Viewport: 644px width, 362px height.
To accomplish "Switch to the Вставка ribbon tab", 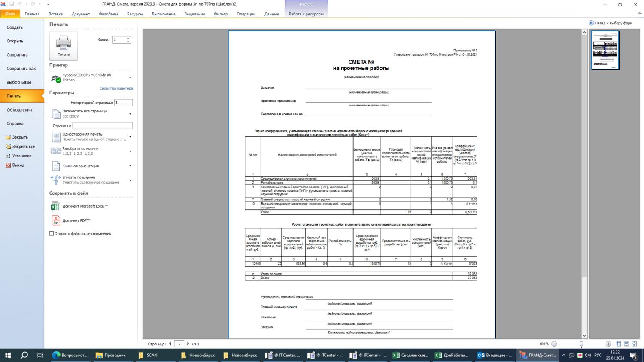I will (x=55, y=14).
